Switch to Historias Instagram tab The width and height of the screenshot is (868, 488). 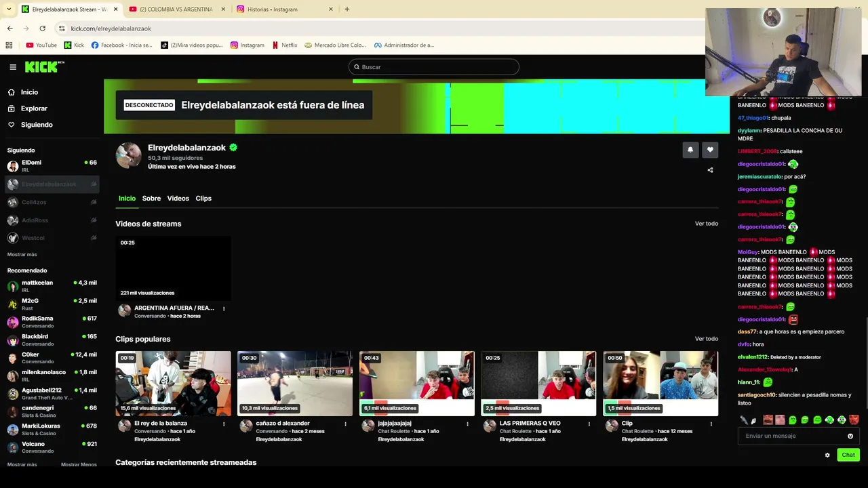(x=285, y=9)
